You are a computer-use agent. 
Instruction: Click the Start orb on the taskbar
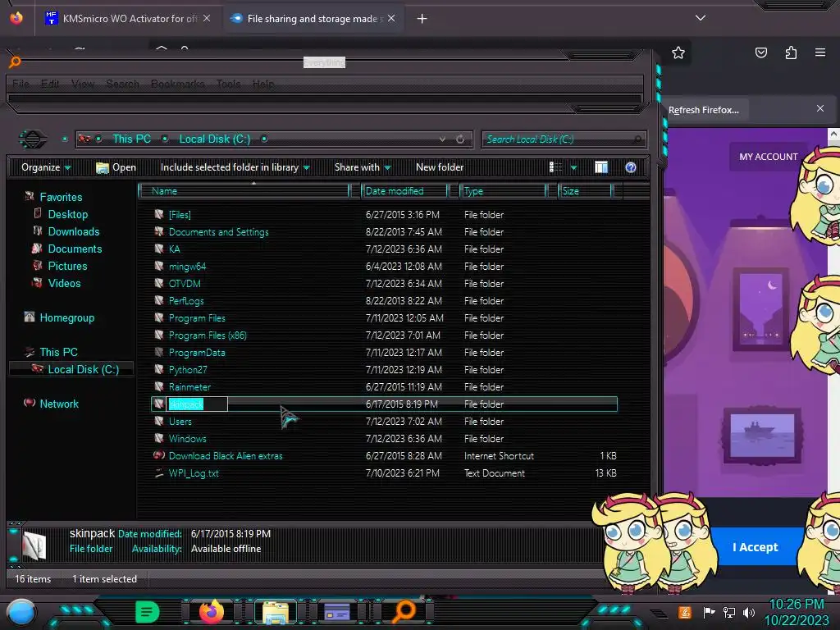(21, 612)
